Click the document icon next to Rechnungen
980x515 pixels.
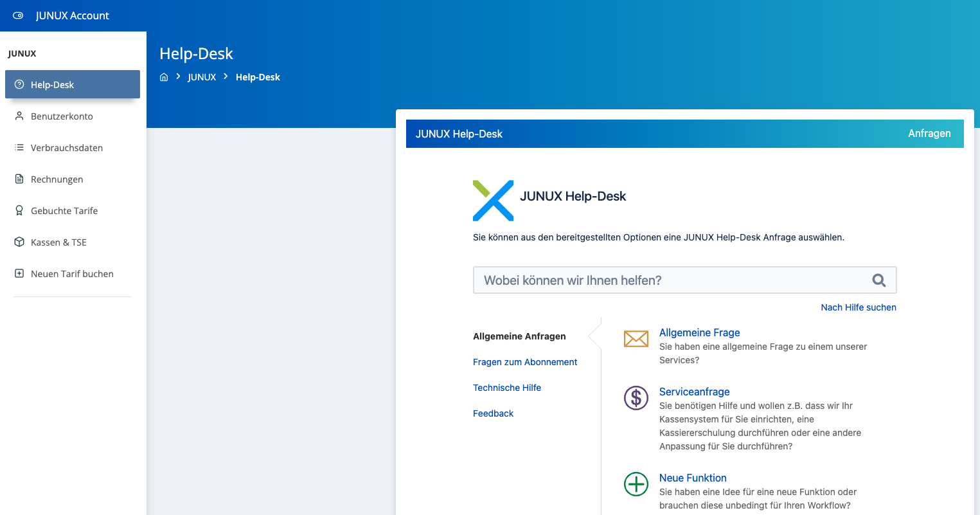(19, 179)
